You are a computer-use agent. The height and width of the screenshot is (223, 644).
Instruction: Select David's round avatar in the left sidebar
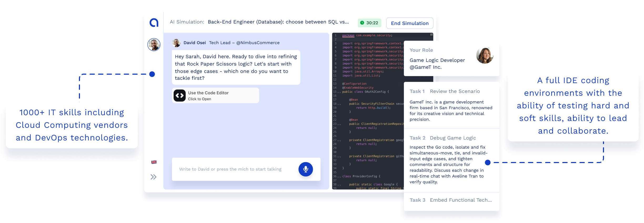tap(154, 44)
